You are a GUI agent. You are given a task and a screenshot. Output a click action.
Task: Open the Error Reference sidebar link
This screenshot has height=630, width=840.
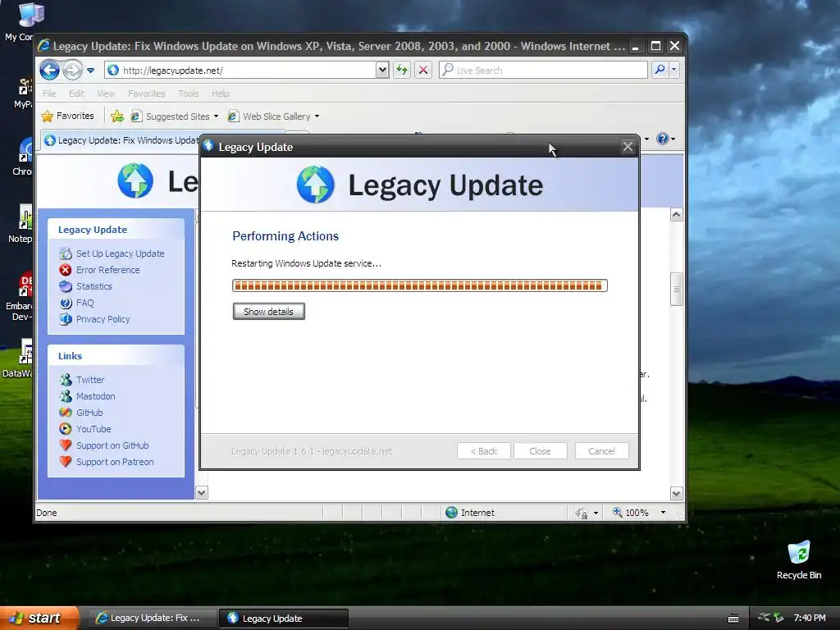[x=107, y=270]
